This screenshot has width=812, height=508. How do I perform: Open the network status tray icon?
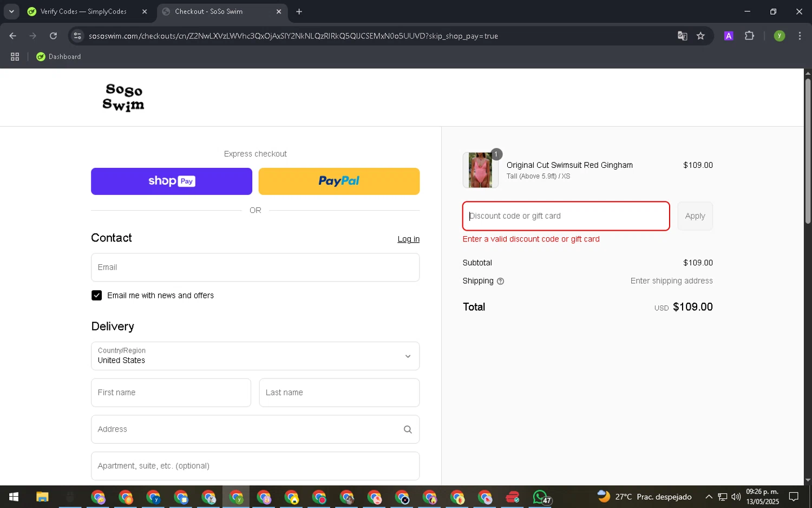coord(722,497)
